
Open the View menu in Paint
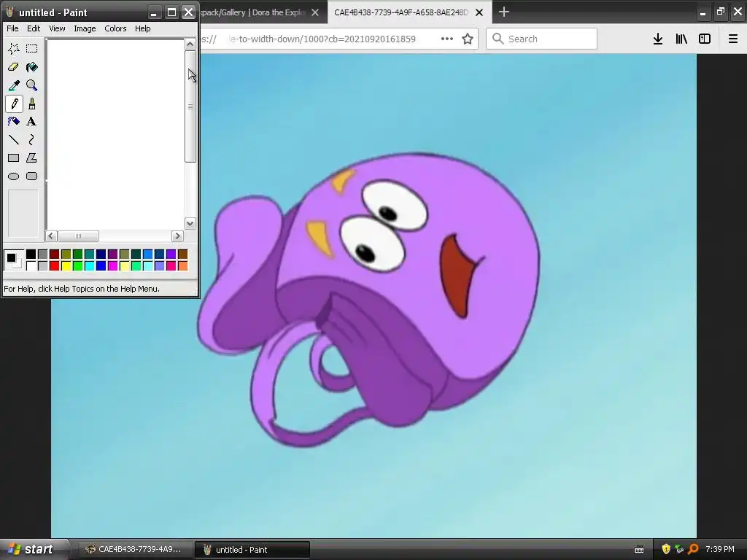coord(57,28)
